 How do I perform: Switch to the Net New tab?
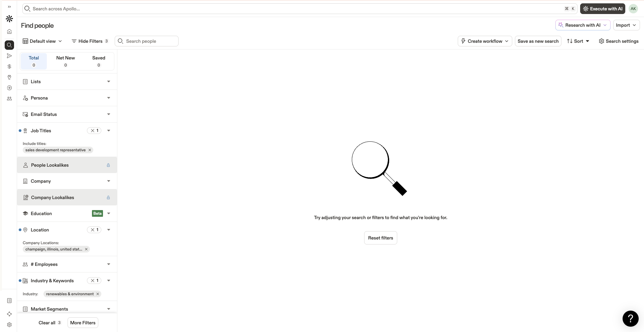point(65,61)
